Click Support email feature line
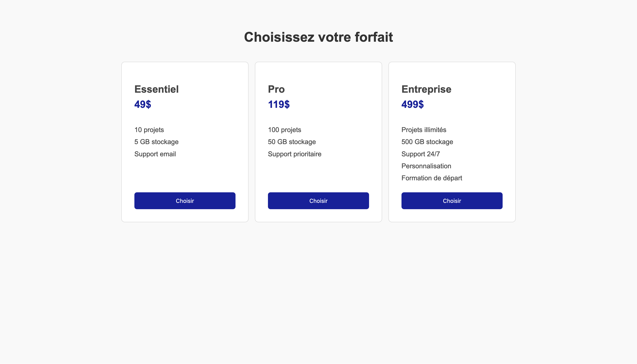This screenshot has width=637, height=364. click(155, 154)
